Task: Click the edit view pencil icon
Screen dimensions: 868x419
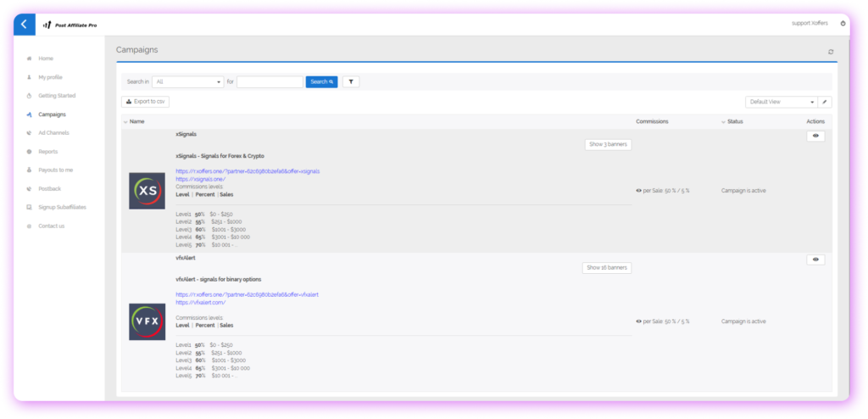Action: coord(825,102)
